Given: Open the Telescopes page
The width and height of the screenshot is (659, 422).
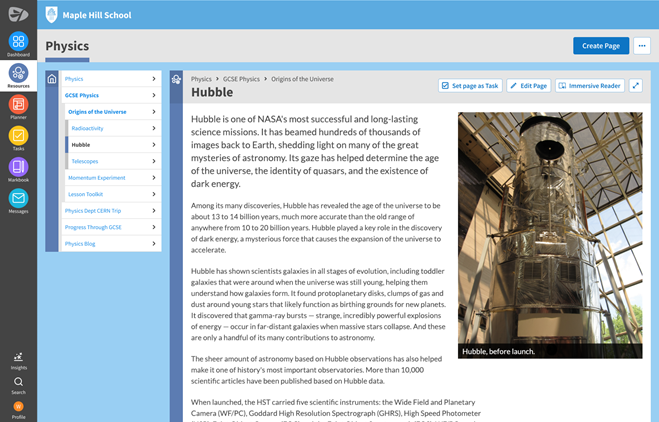Looking at the screenshot, I should (x=85, y=161).
